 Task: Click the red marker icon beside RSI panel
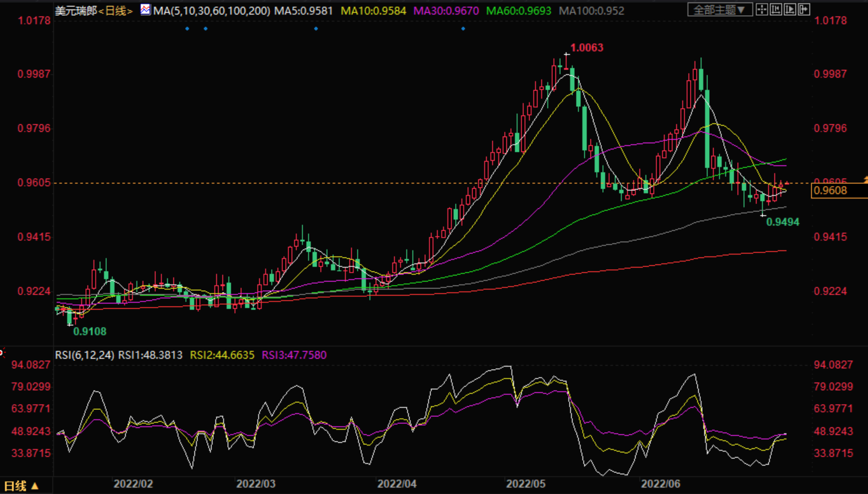(x=2, y=352)
